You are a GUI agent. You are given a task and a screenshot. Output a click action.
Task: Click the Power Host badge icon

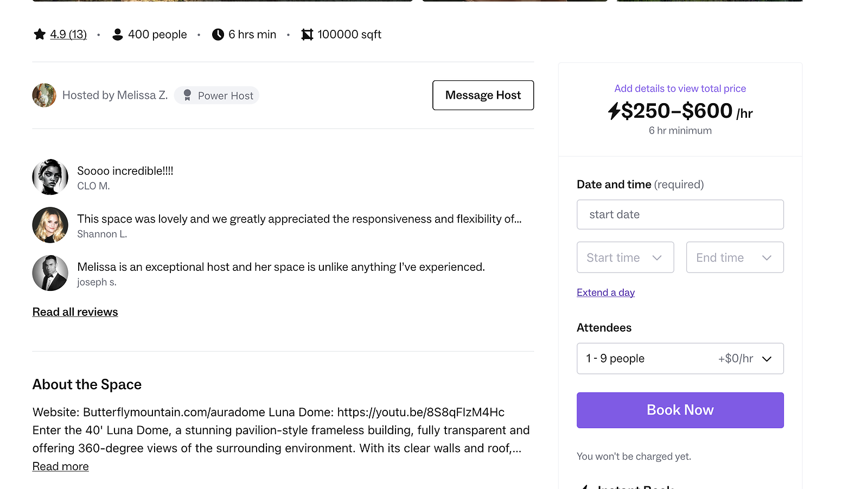pyautogui.click(x=187, y=96)
